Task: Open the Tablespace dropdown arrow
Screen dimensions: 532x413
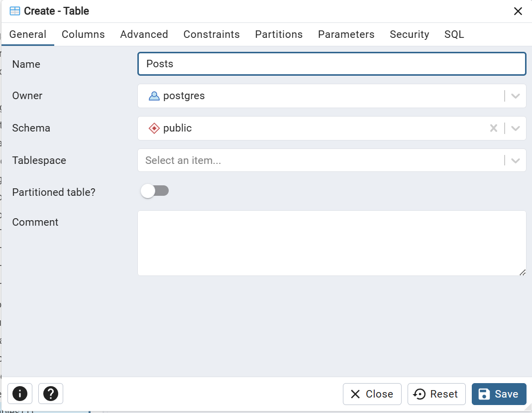Action: tap(516, 160)
